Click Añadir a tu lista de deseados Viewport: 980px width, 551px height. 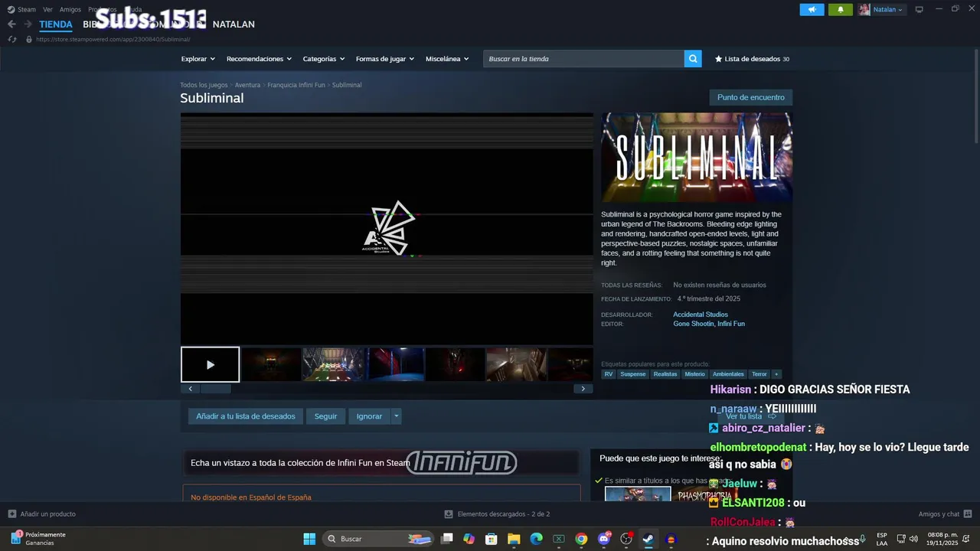(x=246, y=416)
